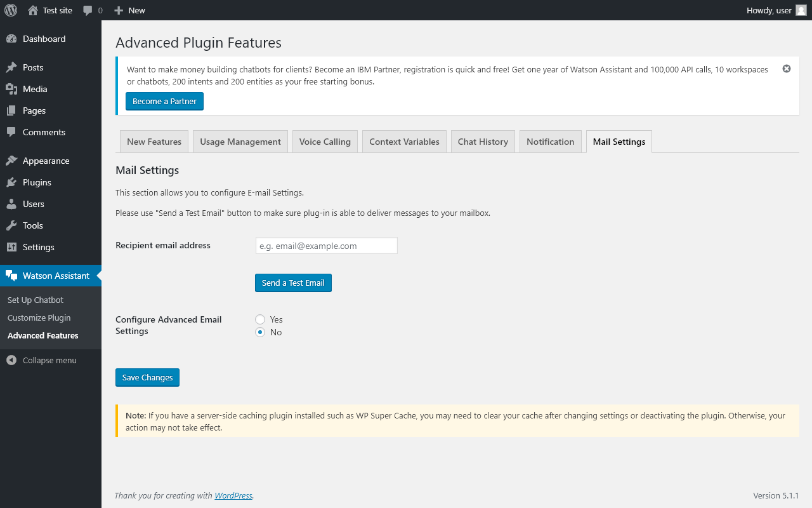Viewport: 812px width, 508px height.
Task: Open the Dashboard menu icon
Action: coord(11,39)
